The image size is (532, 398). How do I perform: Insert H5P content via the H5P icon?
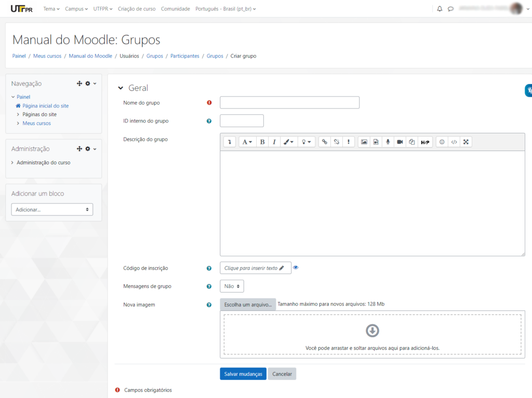coord(425,142)
